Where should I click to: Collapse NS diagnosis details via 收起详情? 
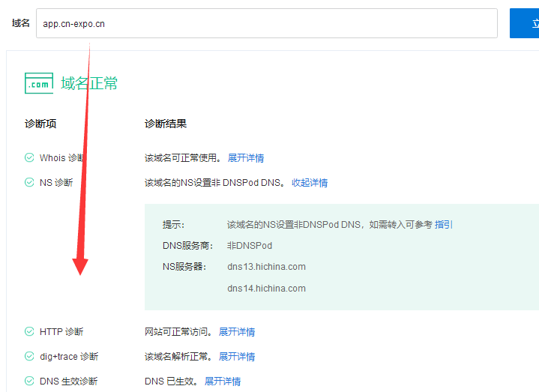310,183
